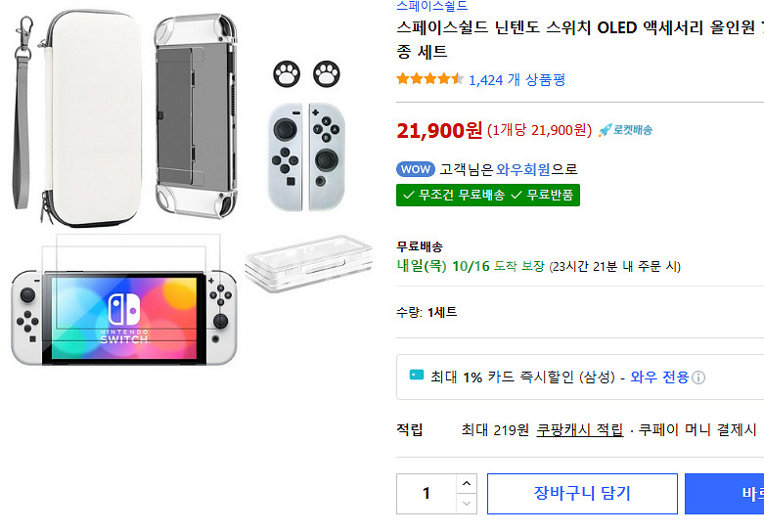This screenshot has width=764, height=532.
Task: Click the info icon beside 와우 전용
Action: 698,377
